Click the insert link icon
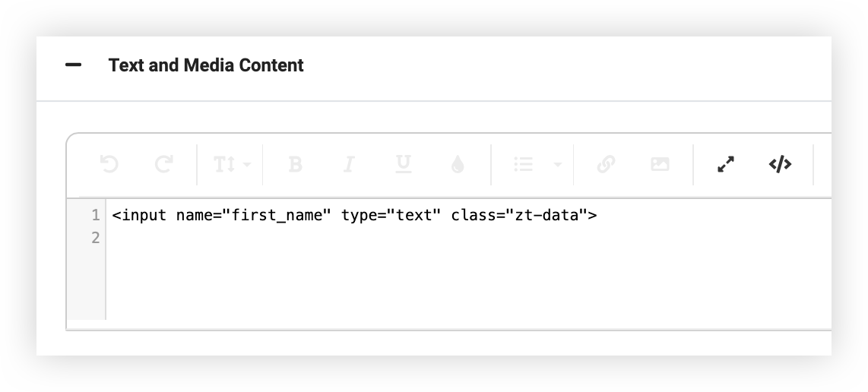 coord(606,164)
